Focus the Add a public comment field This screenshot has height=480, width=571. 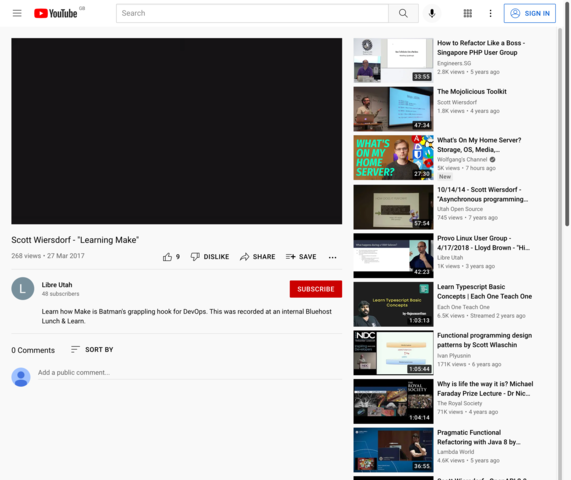tap(190, 373)
